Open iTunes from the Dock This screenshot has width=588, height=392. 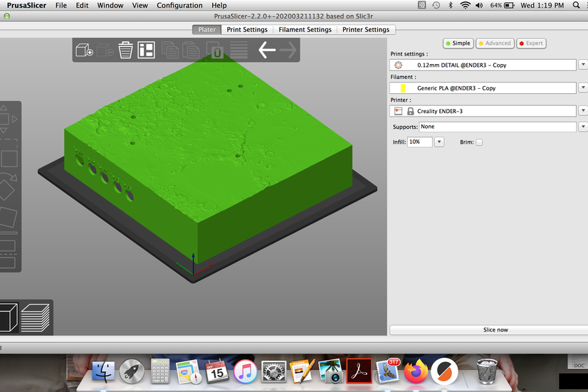pos(246,371)
